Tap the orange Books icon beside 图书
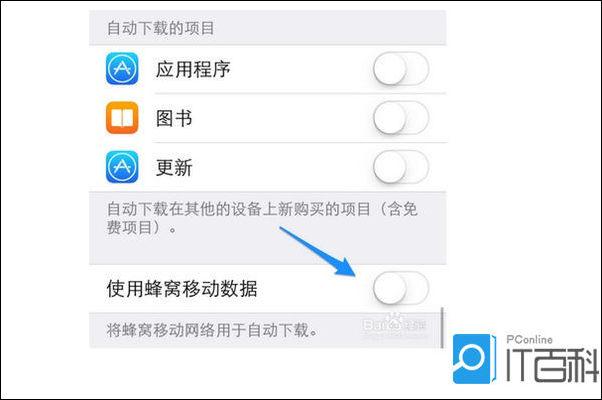 [122, 118]
